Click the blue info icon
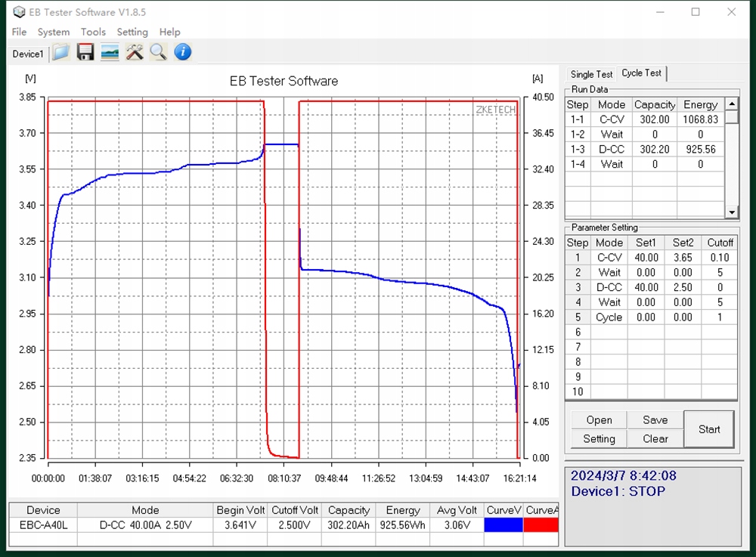The image size is (756, 557). tap(183, 52)
